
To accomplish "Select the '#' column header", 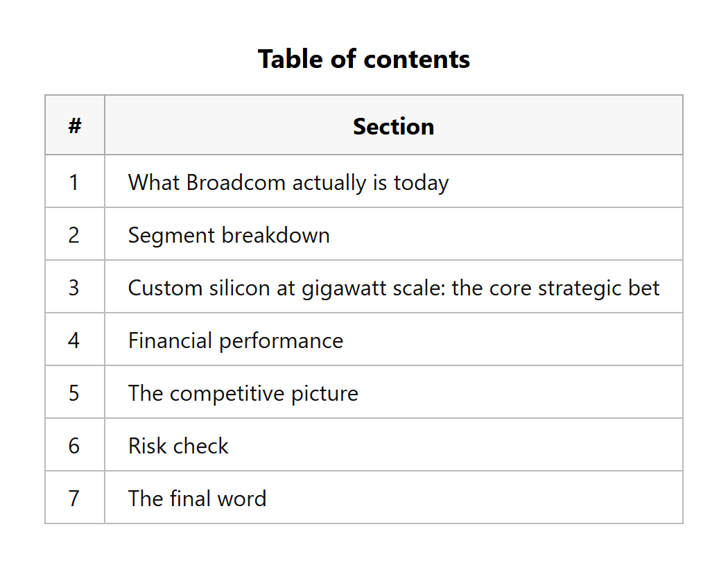I will [75, 125].
